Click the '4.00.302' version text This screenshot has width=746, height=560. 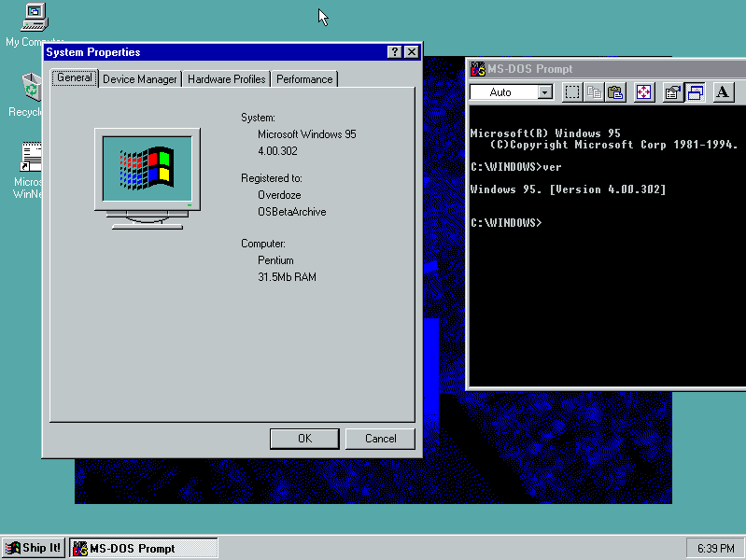277,151
